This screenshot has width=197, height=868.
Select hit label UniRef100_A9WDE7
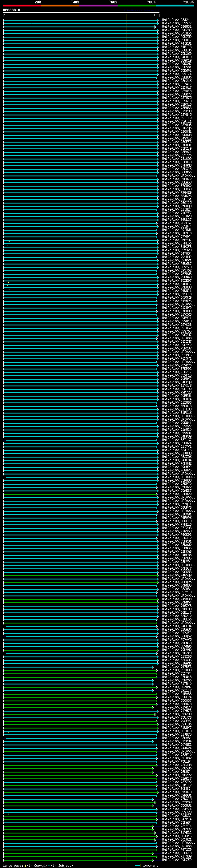tap(177, 40)
